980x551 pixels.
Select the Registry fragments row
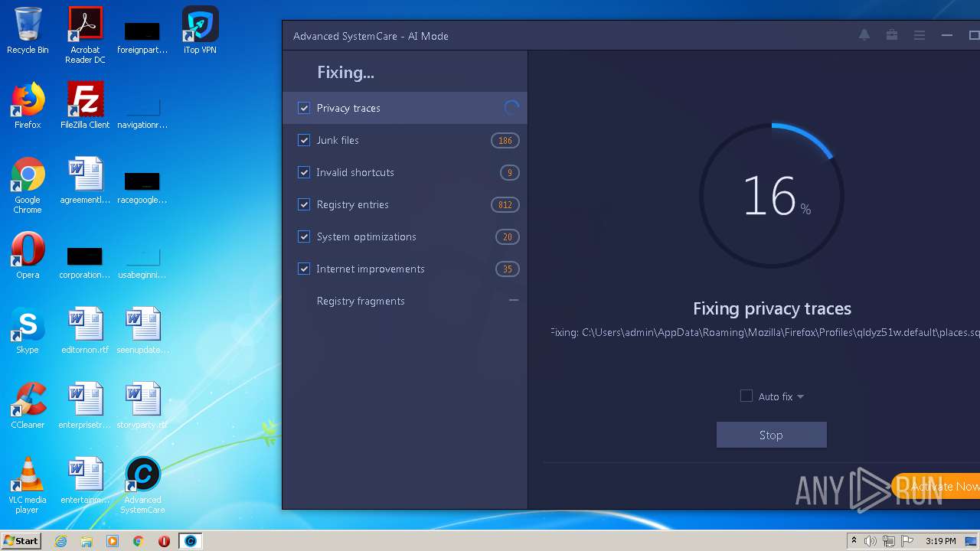405,302
